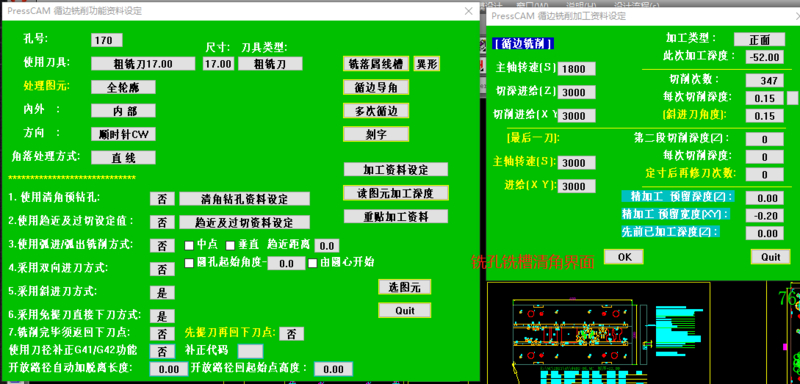Click 定寸后再修刀次数 field 0
800x384 pixels.
click(x=765, y=174)
